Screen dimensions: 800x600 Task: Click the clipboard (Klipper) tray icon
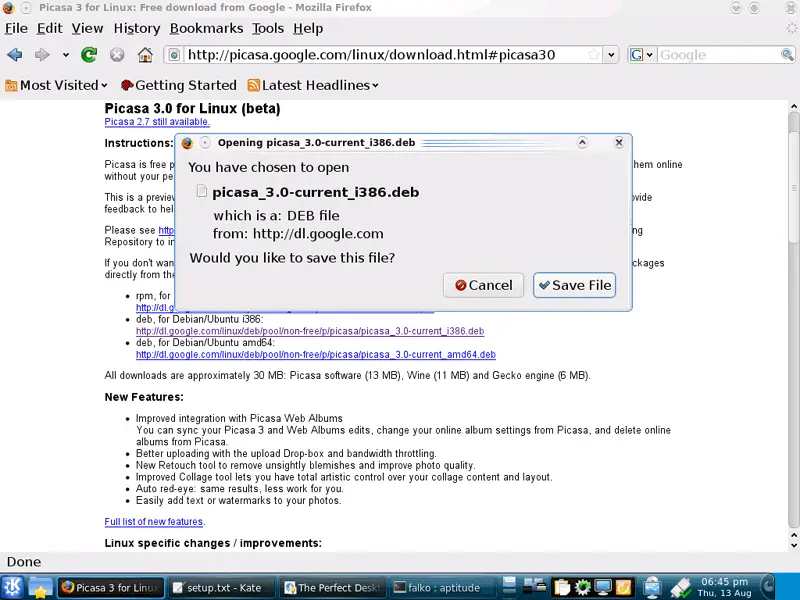click(x=561, y=588)
